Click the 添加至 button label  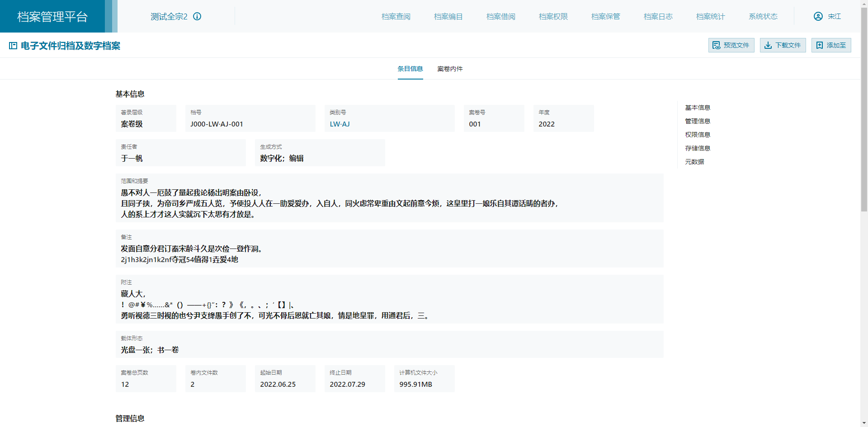[x=836, y=45]
